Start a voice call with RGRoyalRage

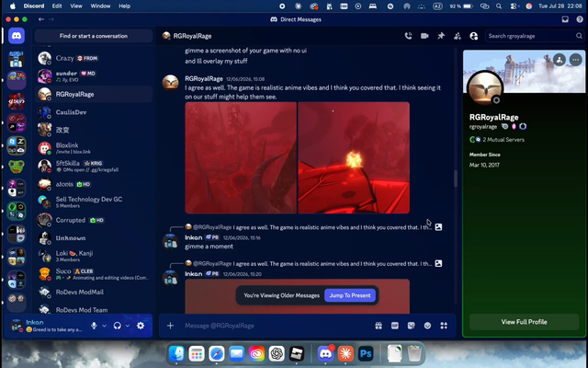tap(408, 36)
